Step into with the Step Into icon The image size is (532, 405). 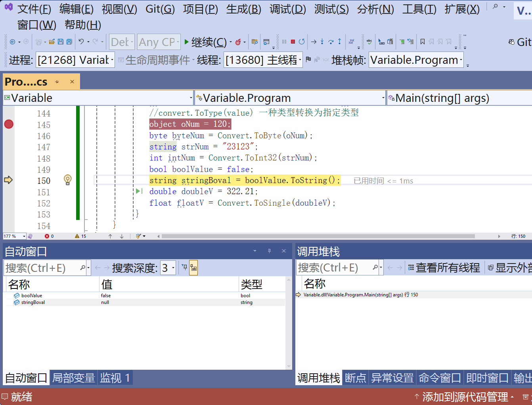pyautogui.click(x=322, y=41)
